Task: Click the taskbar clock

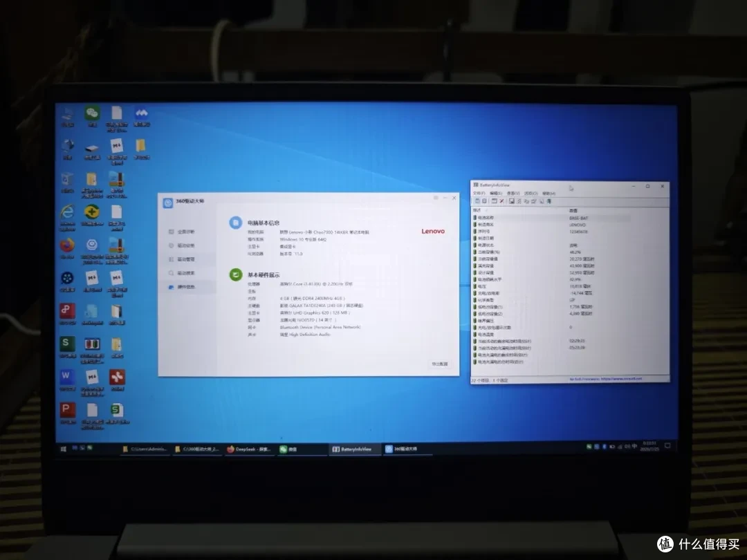Action: [649, 446]
